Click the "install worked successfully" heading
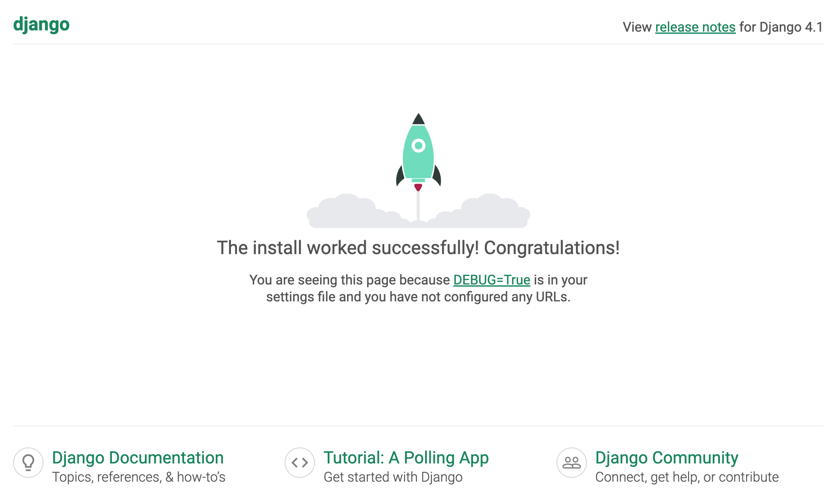The image size is (836, 504). pos(418,248)
